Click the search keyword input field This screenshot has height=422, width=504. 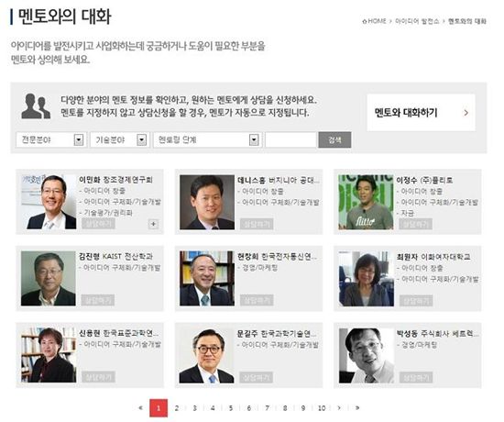290,140
